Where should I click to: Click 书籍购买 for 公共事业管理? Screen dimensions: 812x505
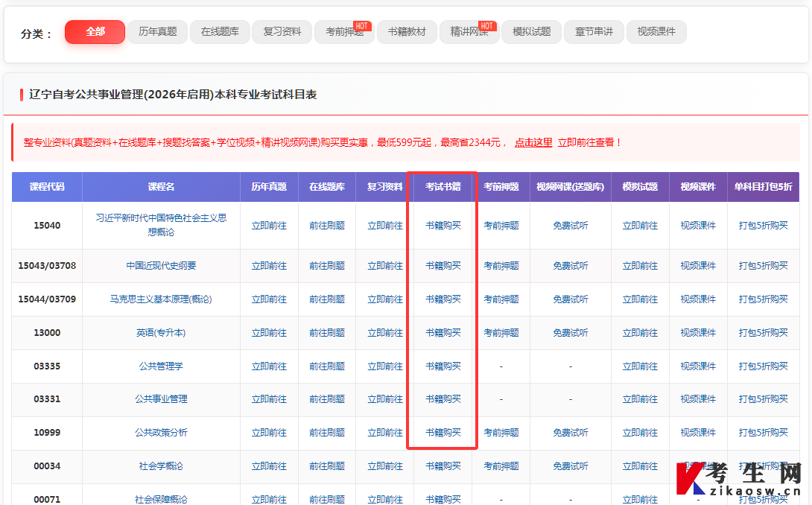443,398
